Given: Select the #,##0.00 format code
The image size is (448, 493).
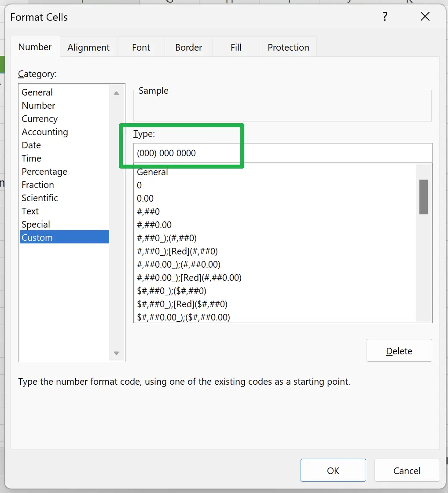Looking at the screenshot, I should coord(154,225).
